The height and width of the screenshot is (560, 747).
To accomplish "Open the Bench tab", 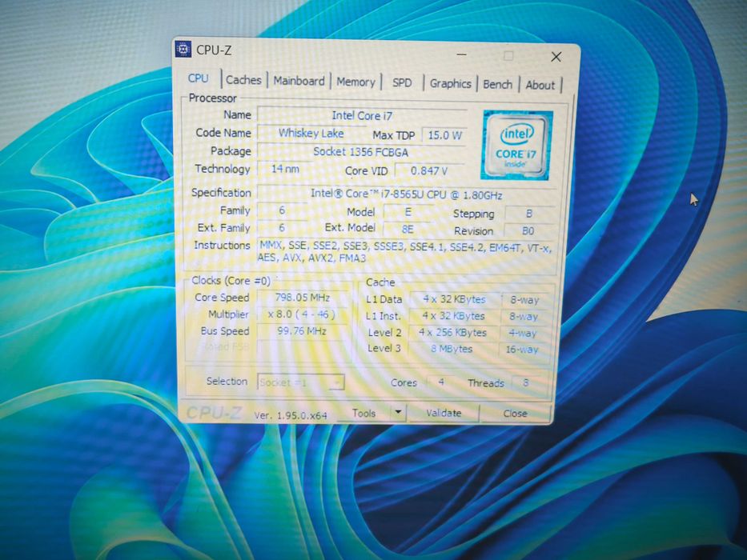I will click(x=497, y=85).
